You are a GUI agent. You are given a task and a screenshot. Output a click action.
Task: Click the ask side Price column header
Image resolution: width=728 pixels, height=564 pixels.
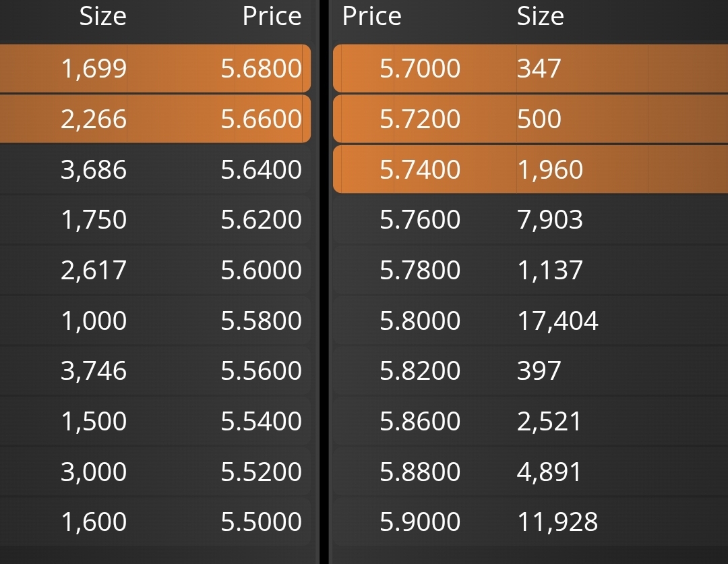(x=371, y=16)
